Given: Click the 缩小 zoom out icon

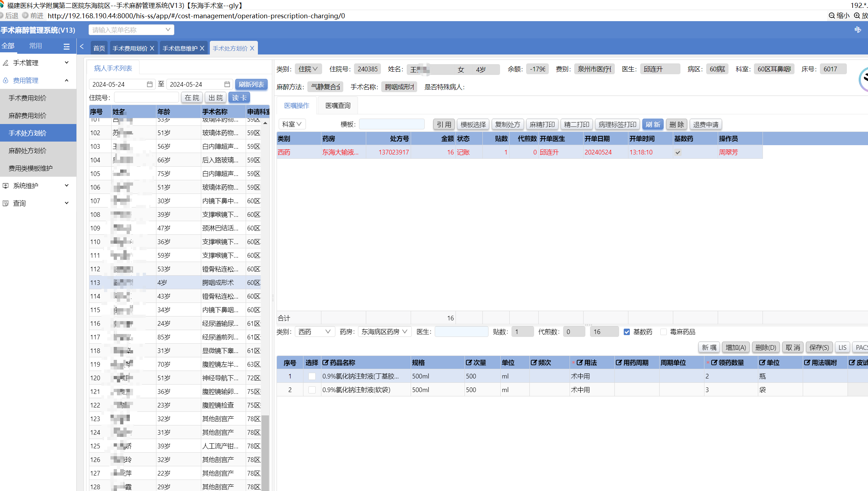Looking at the screenshot, I should [831, 16].
